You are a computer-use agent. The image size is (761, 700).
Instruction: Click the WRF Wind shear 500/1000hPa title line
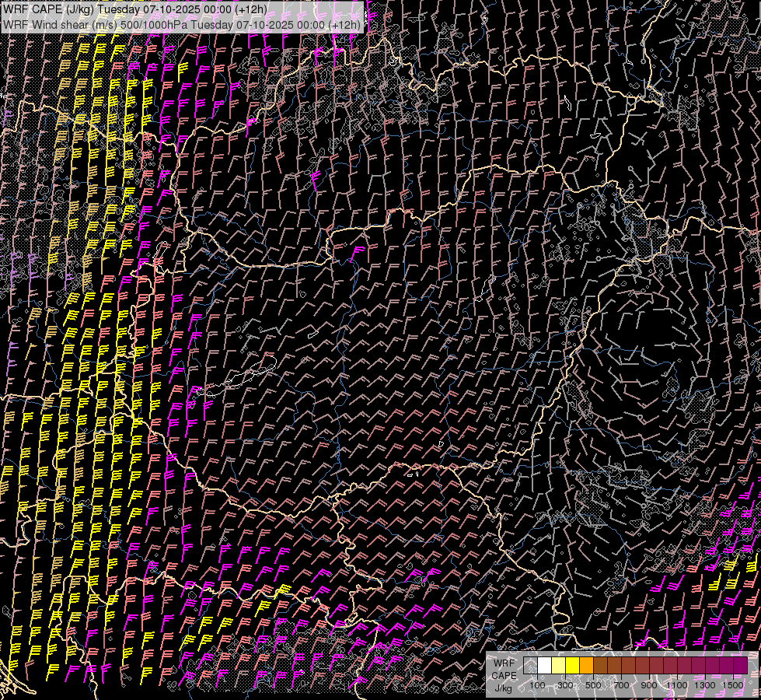point(182,24)
